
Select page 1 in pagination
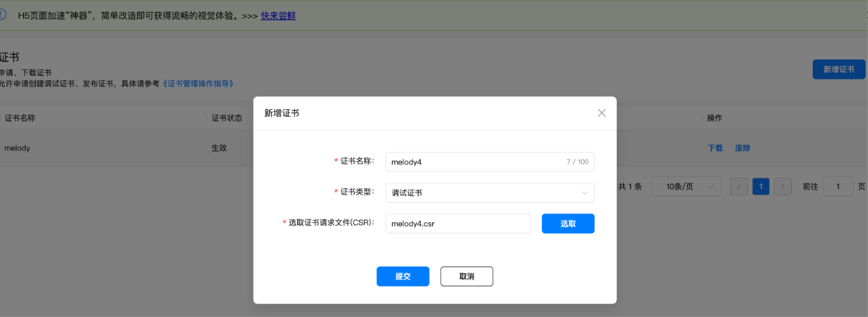[760, 186]
